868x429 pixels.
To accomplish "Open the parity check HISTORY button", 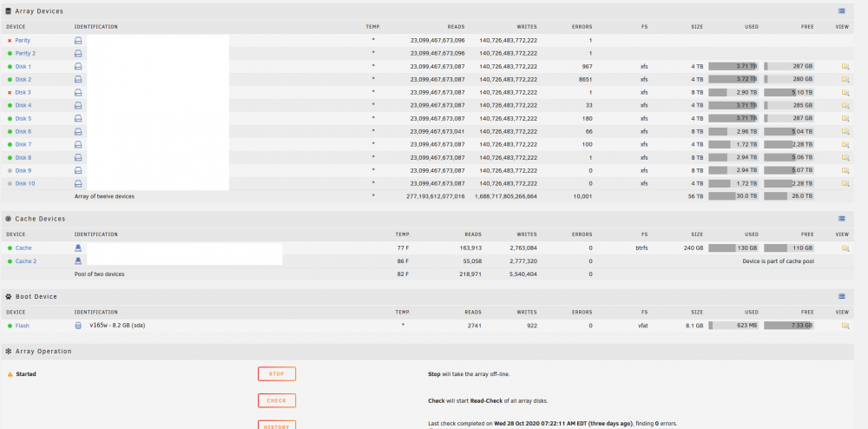I will 277,426.
